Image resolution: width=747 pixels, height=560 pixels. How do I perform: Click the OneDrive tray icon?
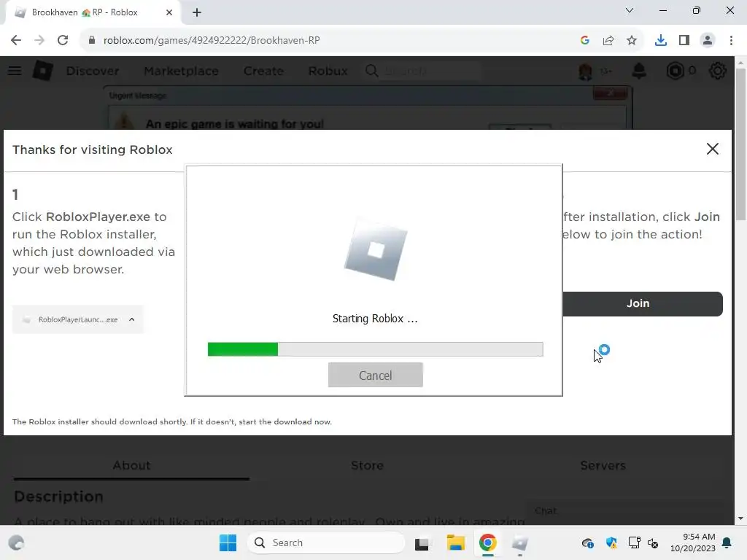point(587,542)
